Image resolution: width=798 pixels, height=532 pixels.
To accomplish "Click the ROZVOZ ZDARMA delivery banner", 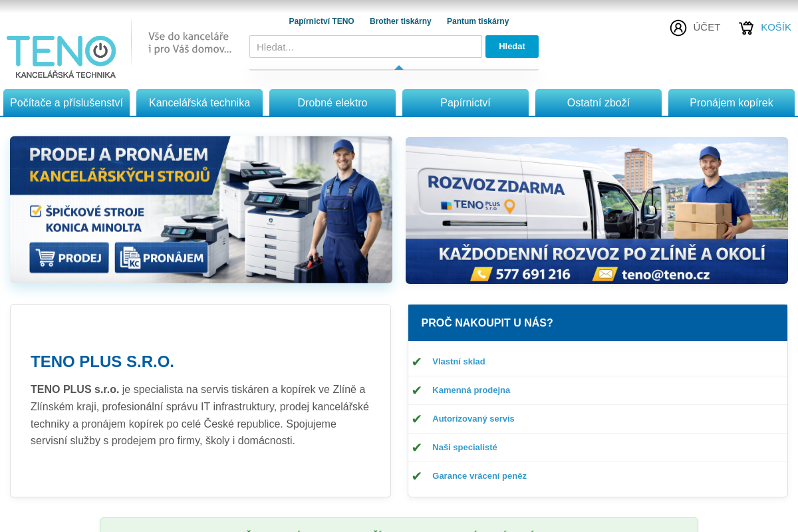I will (x=597, y=210).
